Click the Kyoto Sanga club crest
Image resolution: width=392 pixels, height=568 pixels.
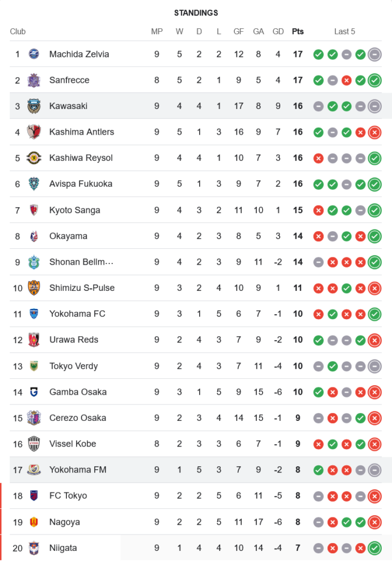click(34, 210)
